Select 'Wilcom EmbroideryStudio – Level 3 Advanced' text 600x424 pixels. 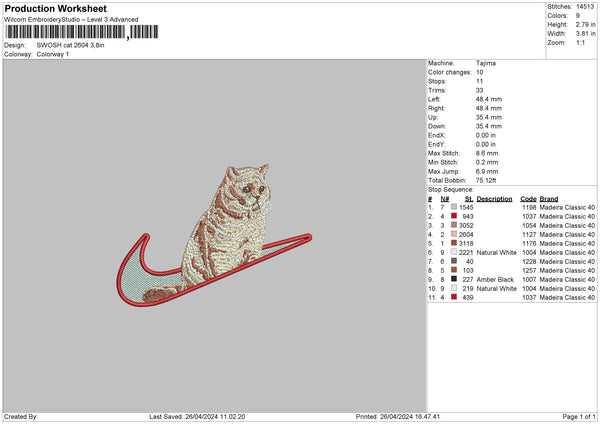coord(71,20)
